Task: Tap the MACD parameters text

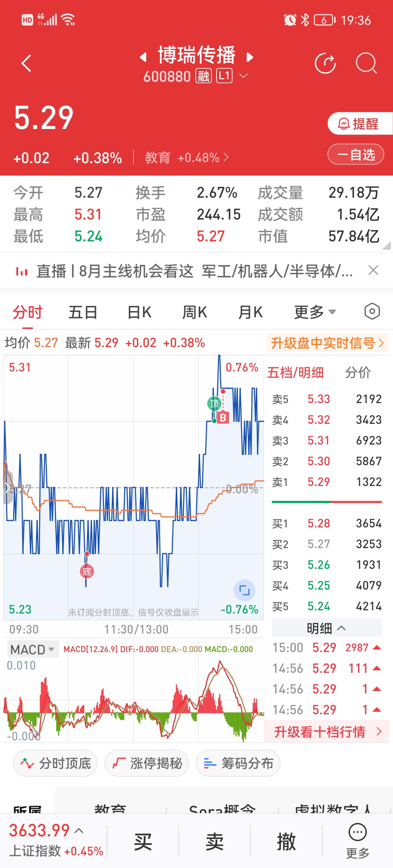Action: 158,649
